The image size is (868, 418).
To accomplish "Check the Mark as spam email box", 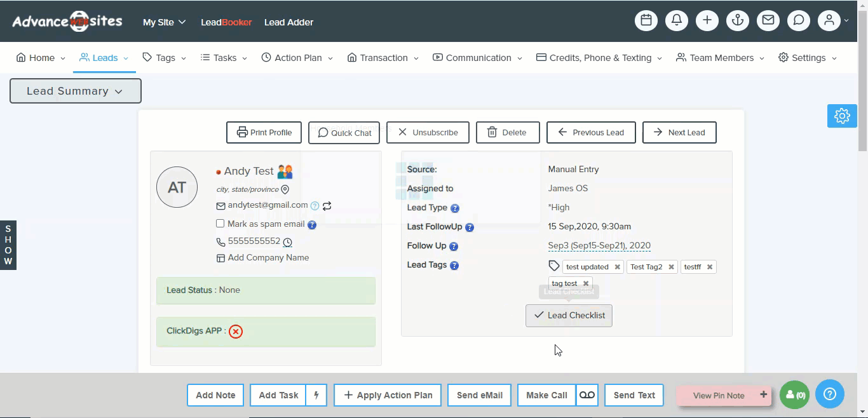I will click(x=220, y=224).
